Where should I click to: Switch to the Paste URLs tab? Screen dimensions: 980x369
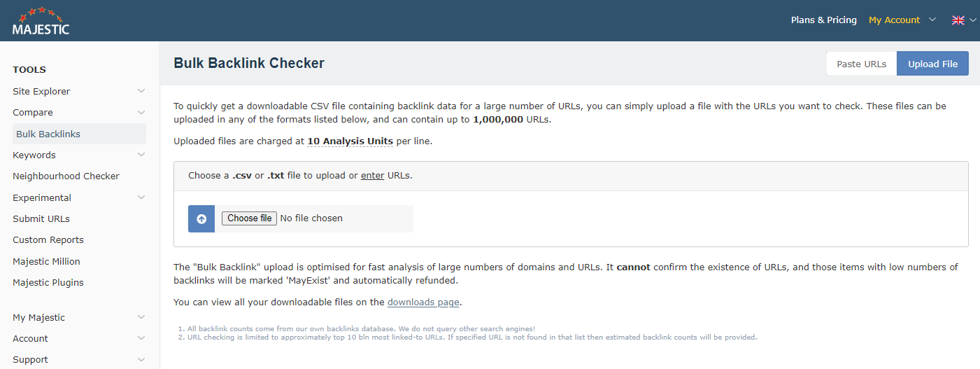click(861, 64)
